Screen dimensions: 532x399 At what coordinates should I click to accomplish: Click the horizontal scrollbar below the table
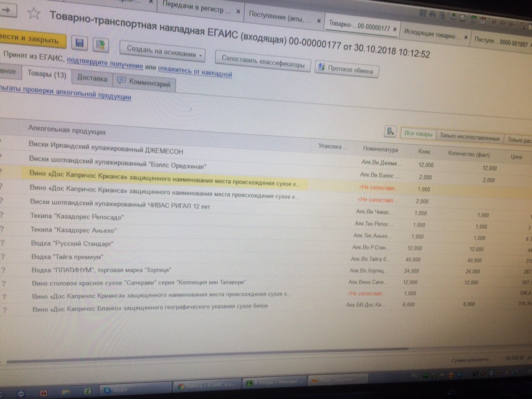pos(207,355)
